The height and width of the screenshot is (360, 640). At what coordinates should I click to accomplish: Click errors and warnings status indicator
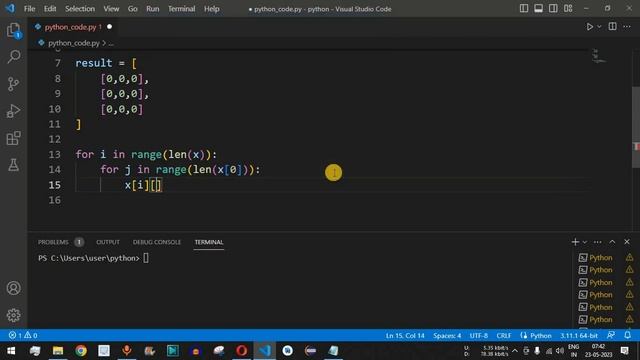[x=23, y=335]
